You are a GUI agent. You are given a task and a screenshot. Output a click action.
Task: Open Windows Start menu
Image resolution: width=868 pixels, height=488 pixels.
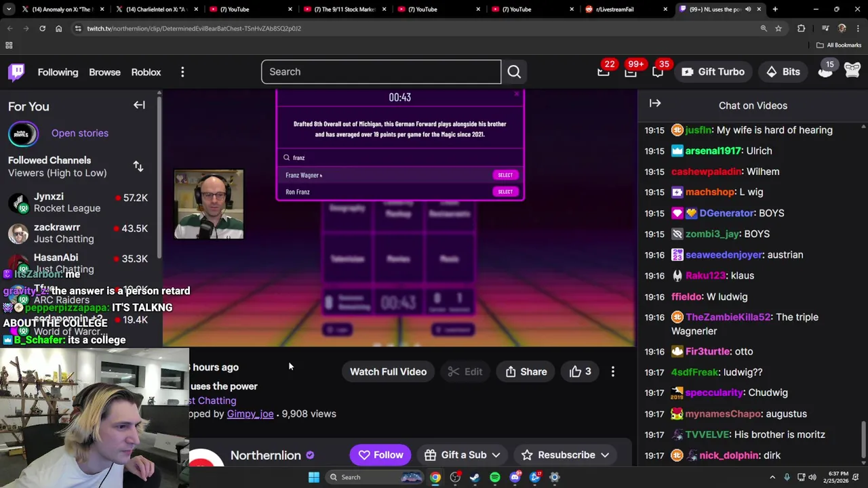click(314, 477)
